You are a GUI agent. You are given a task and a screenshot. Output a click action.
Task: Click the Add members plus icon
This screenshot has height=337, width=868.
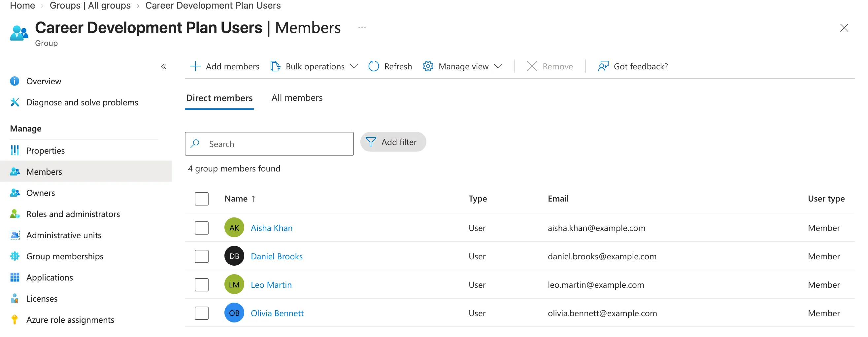click(x=195, y=66)
